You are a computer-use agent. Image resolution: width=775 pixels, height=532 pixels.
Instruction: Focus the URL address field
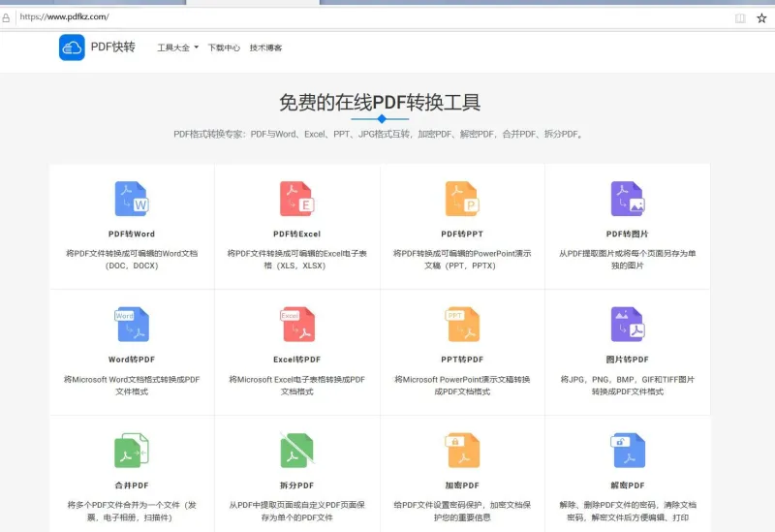pos(371,17)
